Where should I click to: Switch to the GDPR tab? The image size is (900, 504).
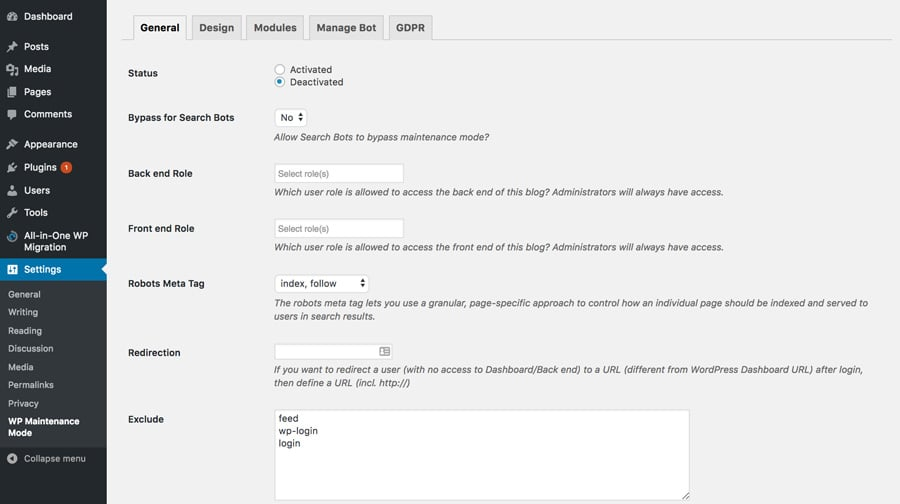coord(410,28)
